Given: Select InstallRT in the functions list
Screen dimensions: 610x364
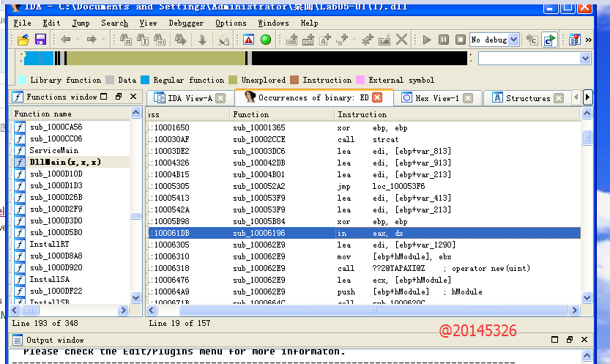Looking at the screenshot, I should 49,244.
